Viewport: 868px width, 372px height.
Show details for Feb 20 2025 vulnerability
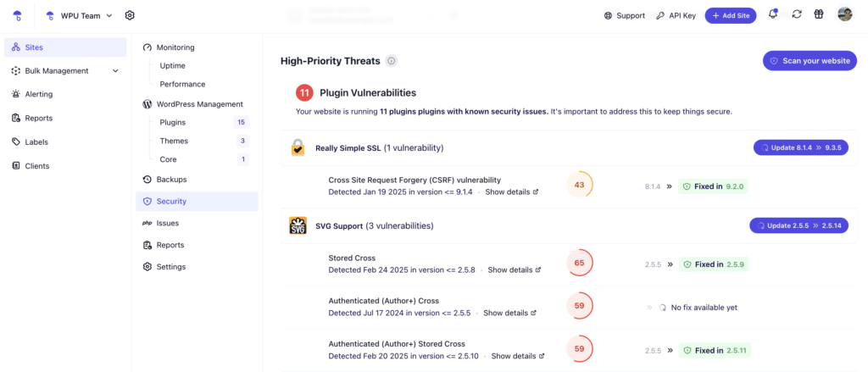click(x=518, y=356)
